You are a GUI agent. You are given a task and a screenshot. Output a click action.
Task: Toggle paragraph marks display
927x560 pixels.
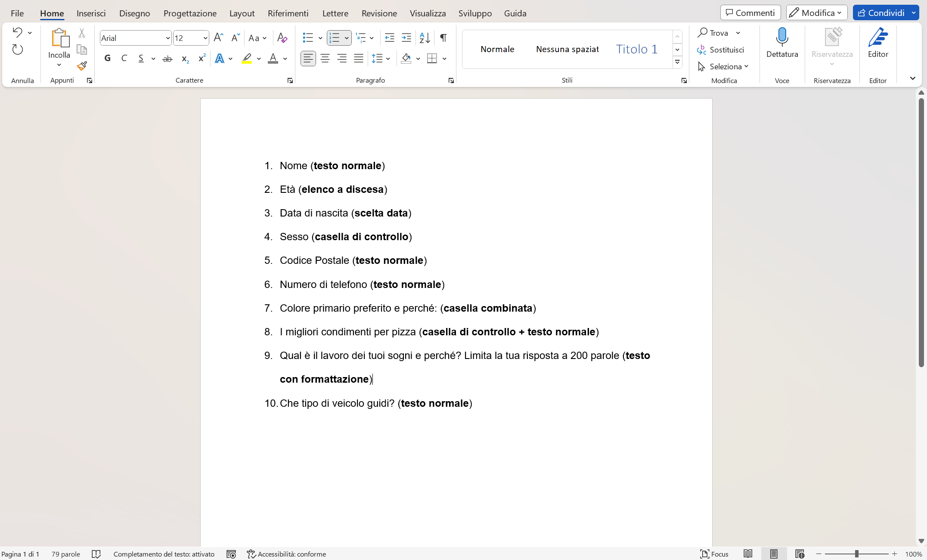(443, 38)
